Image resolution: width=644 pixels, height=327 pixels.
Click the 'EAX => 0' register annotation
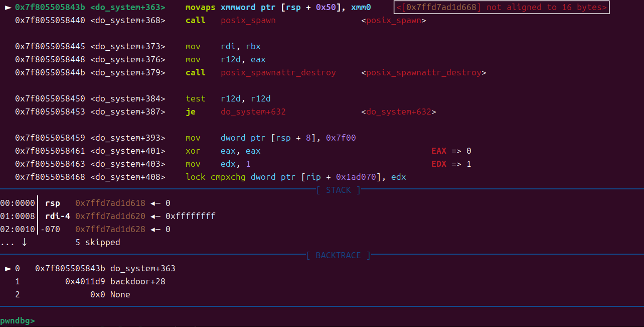point(451,151)
